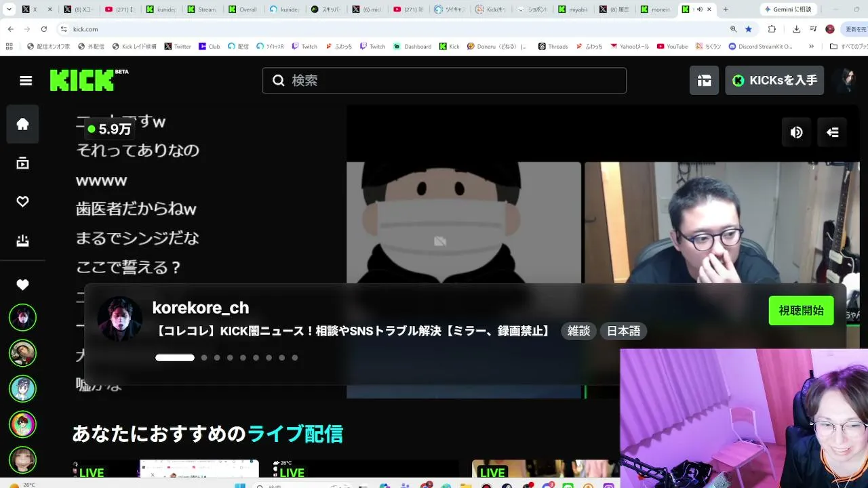
Task: Open the user profile avatar menu
Action: pyautogui.click(x=846, y=81)
